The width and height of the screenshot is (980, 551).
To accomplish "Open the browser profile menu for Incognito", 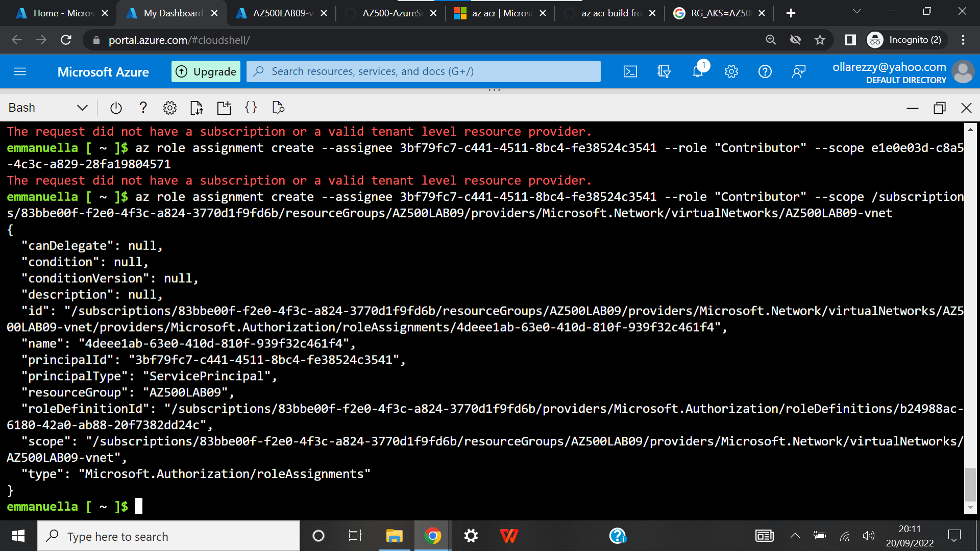I will tap(905, 40).
